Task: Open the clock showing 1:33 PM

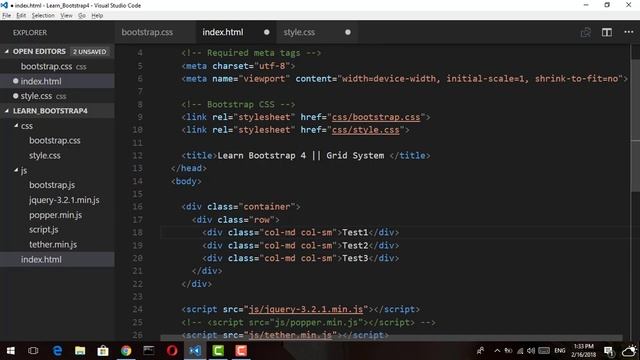Action: click(x=583, y=351)
